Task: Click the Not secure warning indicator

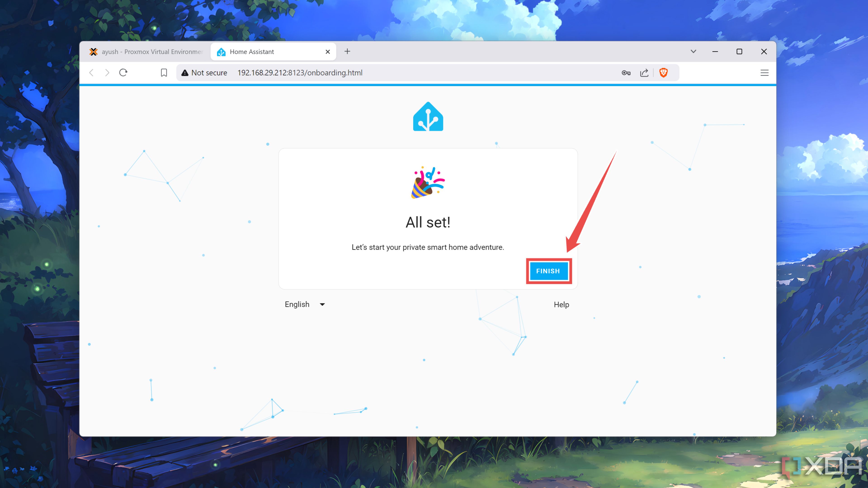Action: click(x=203, y=72)
